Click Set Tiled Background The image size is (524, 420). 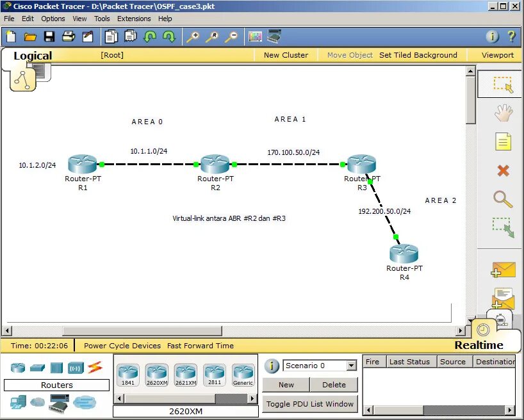tap(418, 55)
